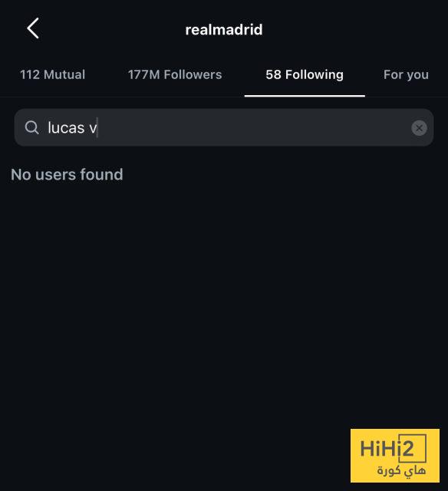This screenshot has height=491, width=448.
Task: Clear the search text with the X icon
Action: (x=419, y=128)
